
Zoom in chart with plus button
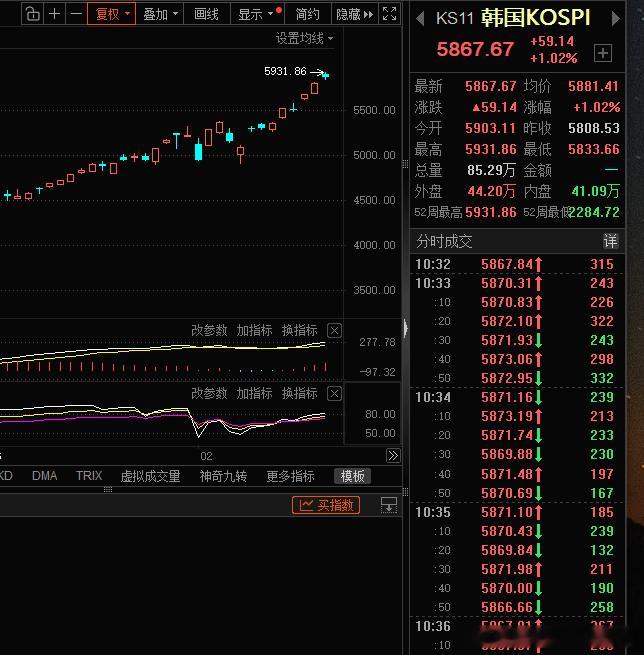pos(54,14)
